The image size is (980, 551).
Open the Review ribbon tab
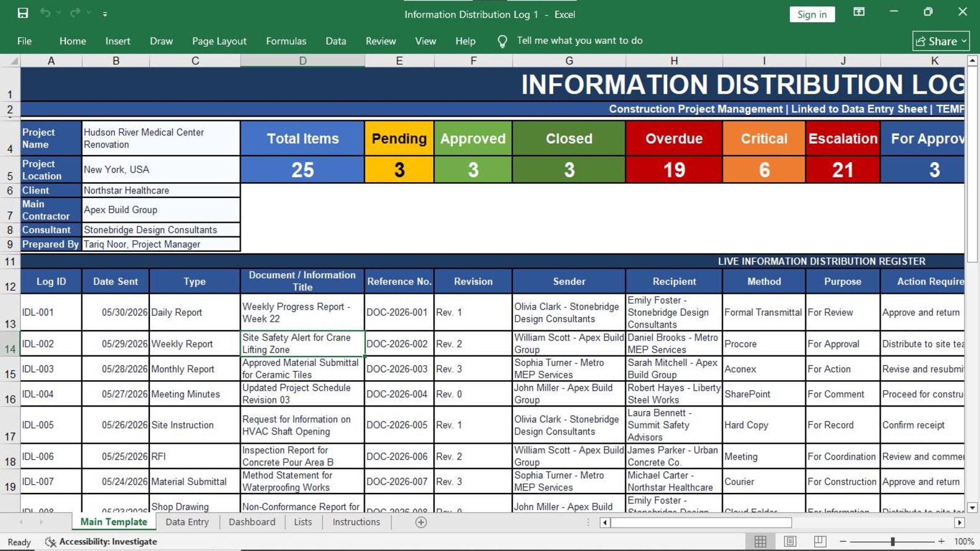point(381,41)
